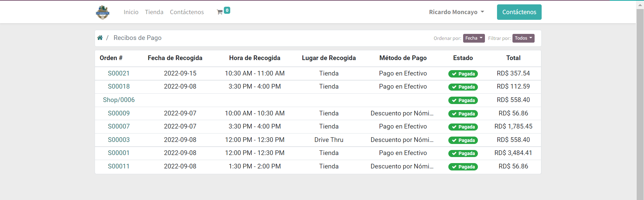The height and width of the screenshot is (200, 644).
Task: Expand the Fecha sort dropdown
Action: point(474,38)
